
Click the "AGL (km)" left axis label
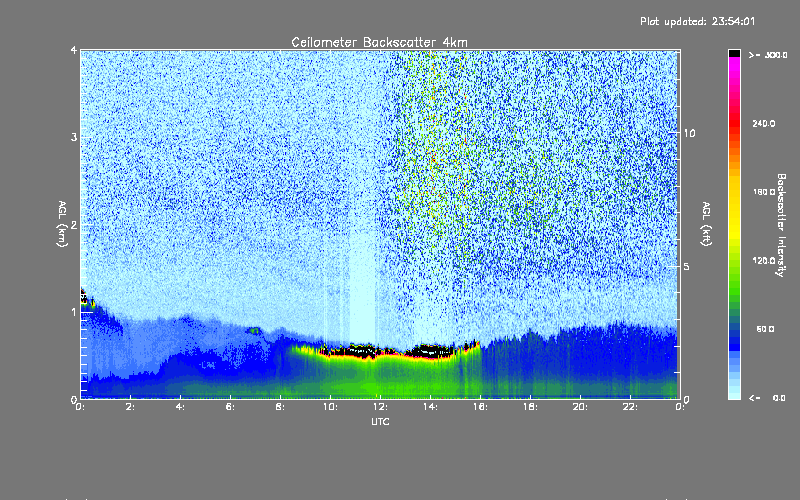pos(62,224)
